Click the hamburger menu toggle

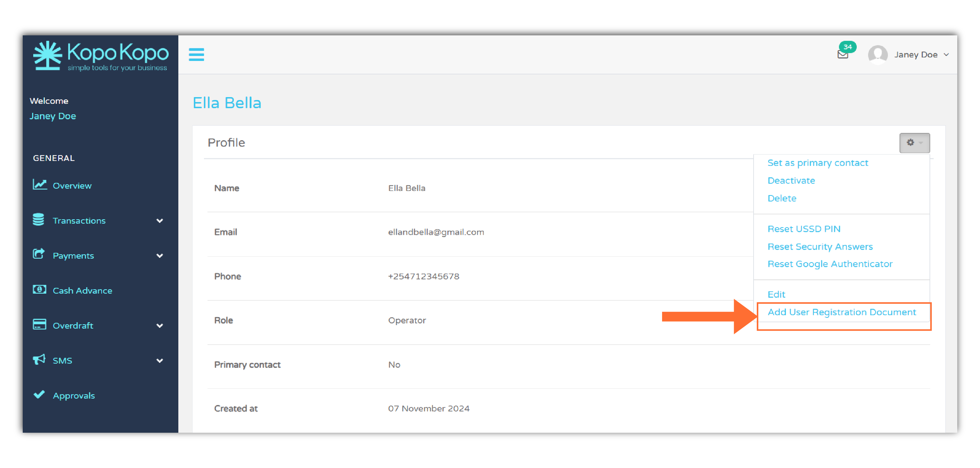(197, 55)
